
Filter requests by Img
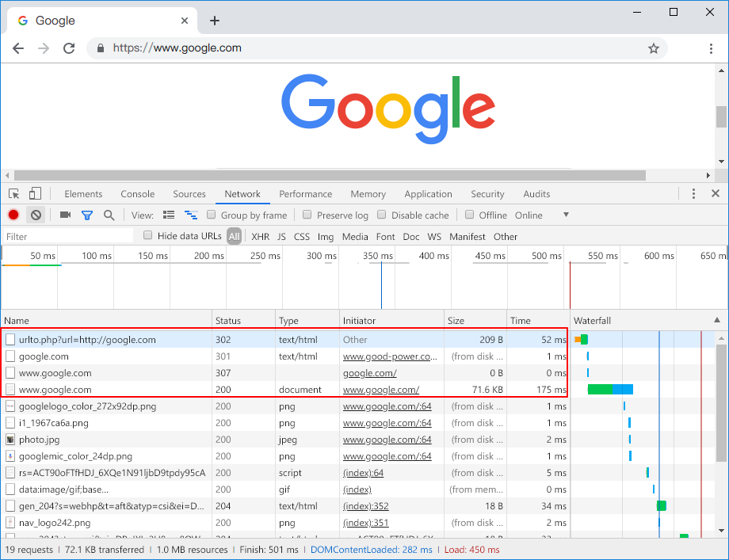(326, 237)
